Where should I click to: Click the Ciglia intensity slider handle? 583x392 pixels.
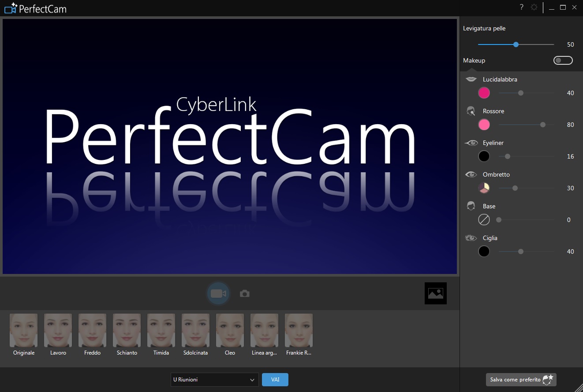click(x=521, y=251)
